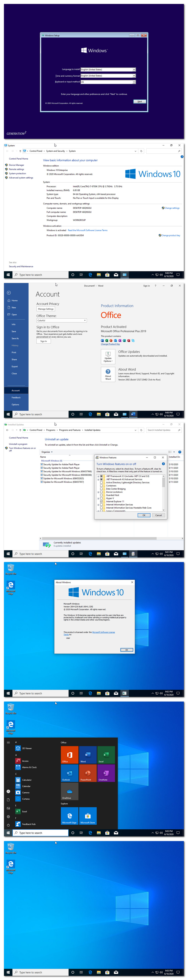This screenshot has width=188, height=980.
Task: Click OK in About Windows dialog
Action: pyautogui.click(x=127, y=650)
